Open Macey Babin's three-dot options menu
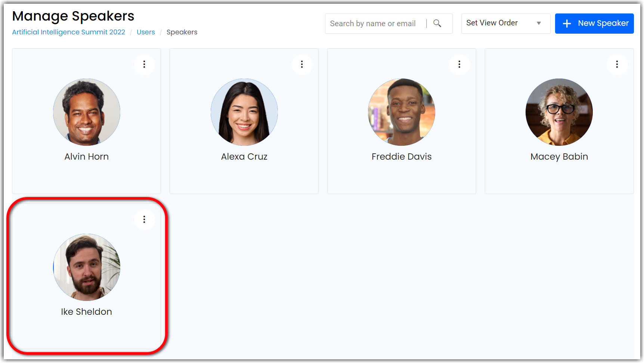The height and width of the screenshot is (363, 644). (x=617, y=64)
